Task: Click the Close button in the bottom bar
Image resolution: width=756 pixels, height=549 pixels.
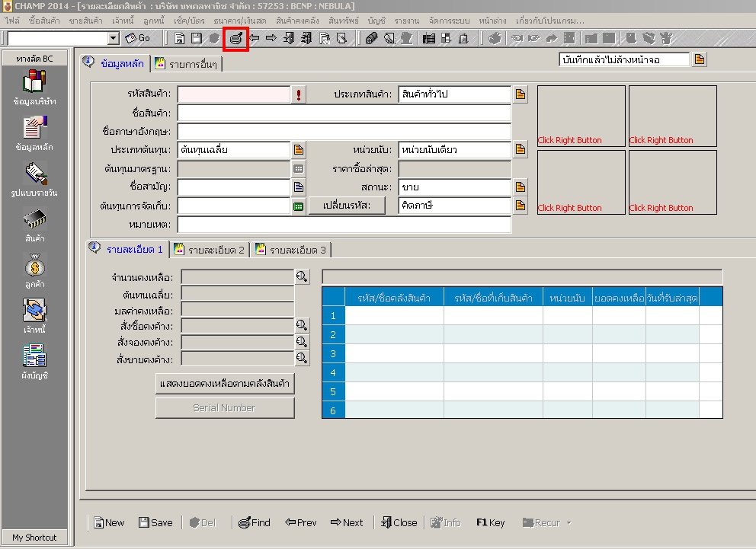Action: point(399,523)
